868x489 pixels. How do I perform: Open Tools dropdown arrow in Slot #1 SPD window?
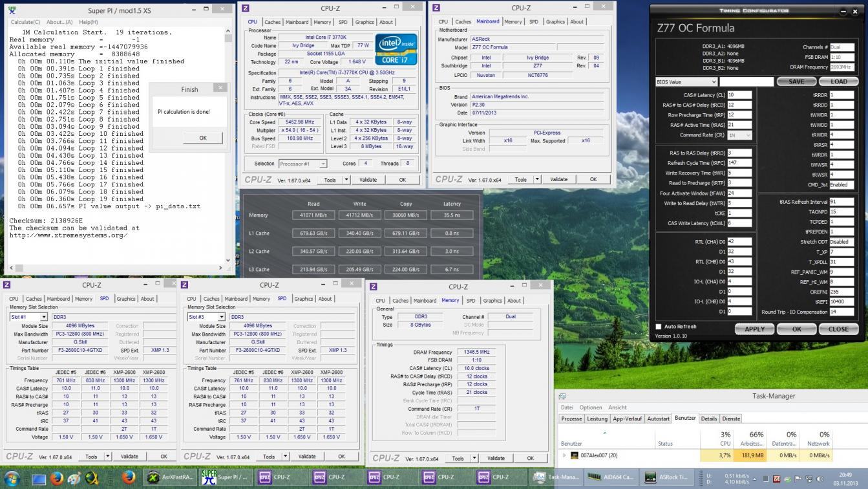(x=107, y=456)
